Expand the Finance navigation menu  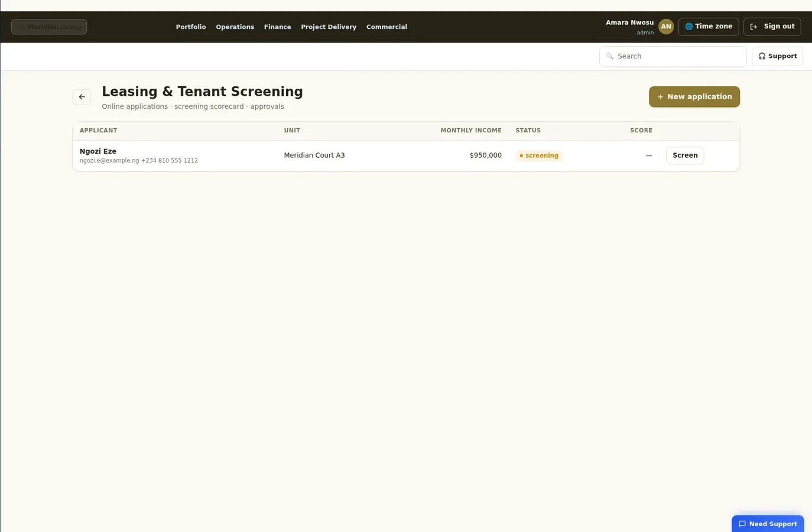(x=278, y=27)
